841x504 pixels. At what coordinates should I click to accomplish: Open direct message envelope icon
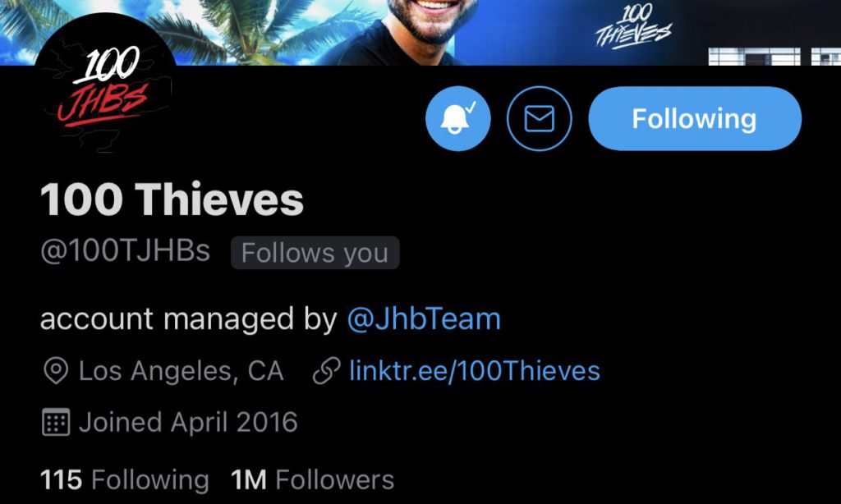[539, 118]
